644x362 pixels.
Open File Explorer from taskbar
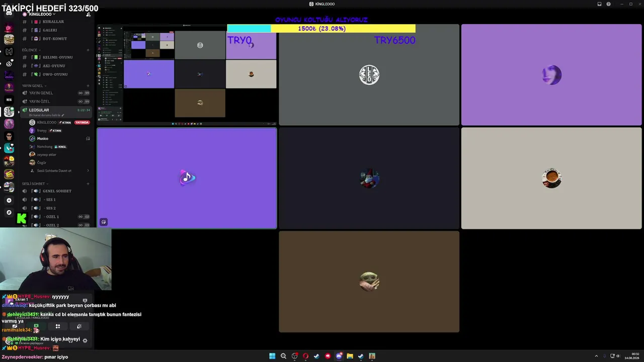350,356
